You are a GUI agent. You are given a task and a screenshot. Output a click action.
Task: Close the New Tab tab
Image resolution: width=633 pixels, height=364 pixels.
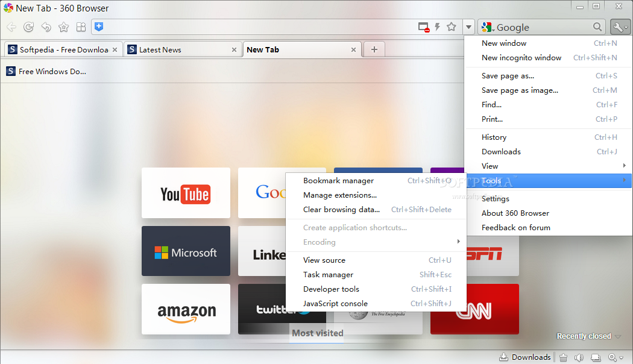click(353, 49)
